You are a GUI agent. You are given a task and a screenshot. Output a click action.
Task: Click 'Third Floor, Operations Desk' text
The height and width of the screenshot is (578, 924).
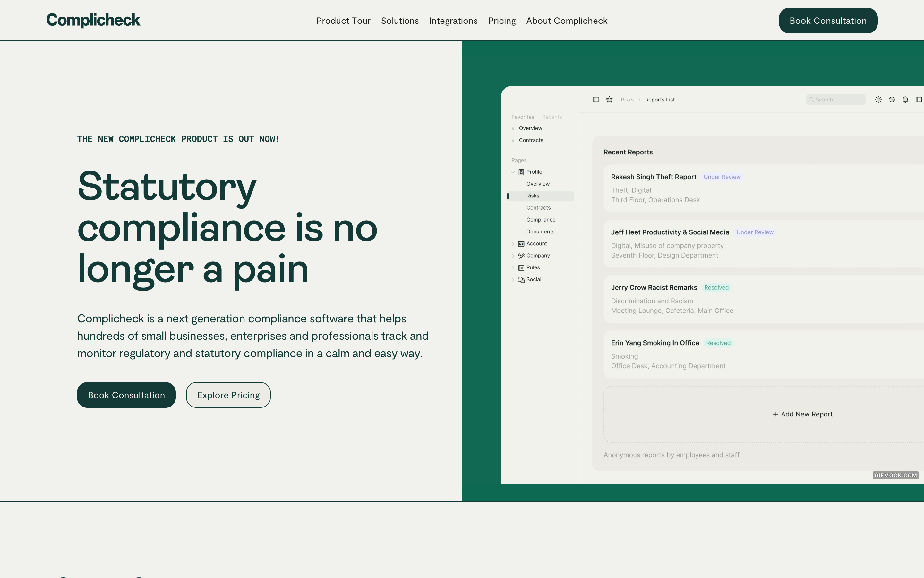[x=655, y=200]
